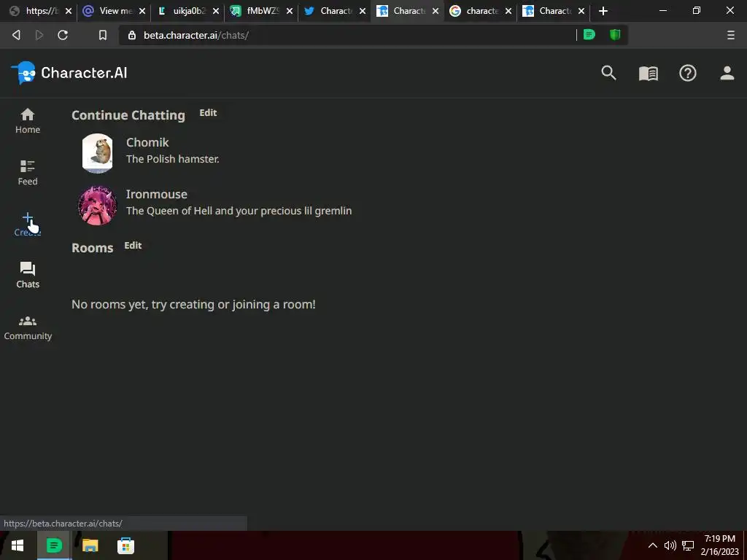Screen dimensions: 747x560
Task: Open the help question mark icon
Action: (687, 73)
